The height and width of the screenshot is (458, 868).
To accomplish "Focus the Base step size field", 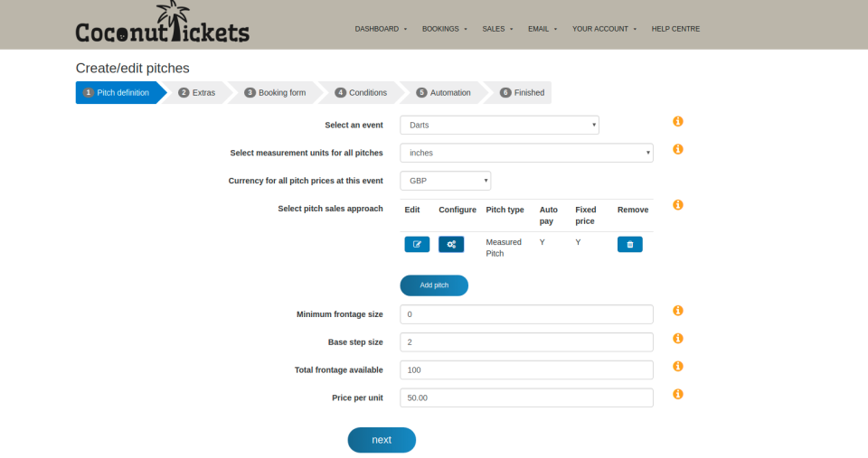I will coord(526,341).
